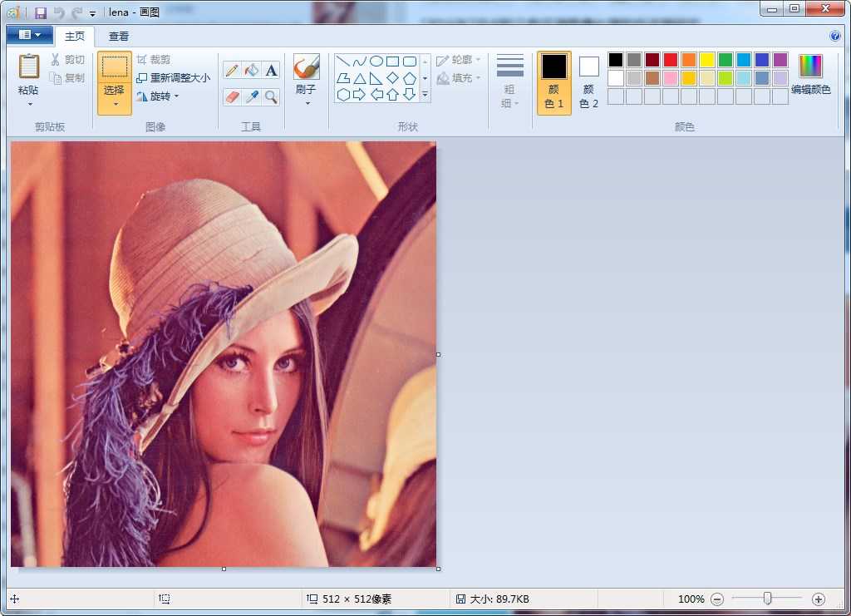Viewport: 851px width, 616px height.
Task: Open the shape Fill dropdown
Action: point(459,78)
